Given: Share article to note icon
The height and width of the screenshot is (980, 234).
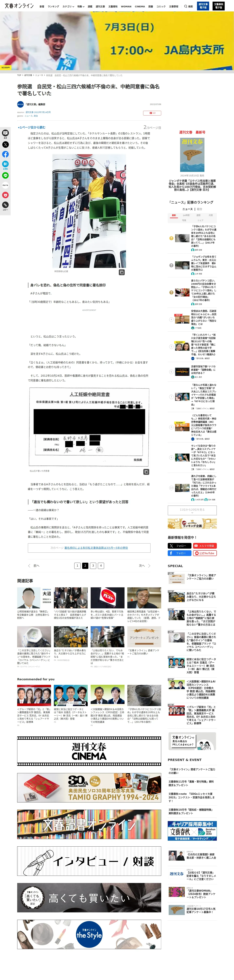Looking at the screenshot, I should 5,185.
